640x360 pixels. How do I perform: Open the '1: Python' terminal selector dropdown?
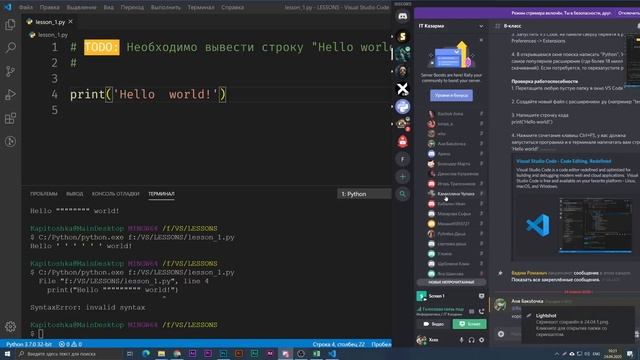(364, 194)
